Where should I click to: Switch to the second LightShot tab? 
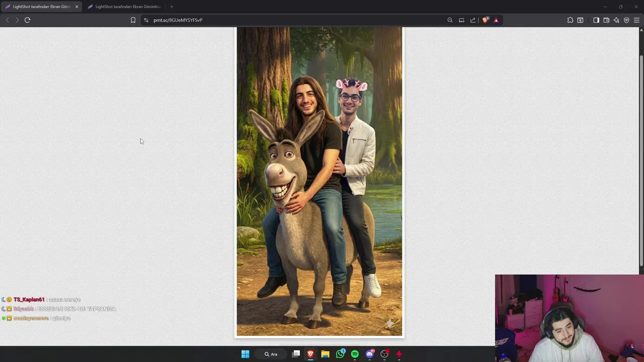[x=124, y=7]
